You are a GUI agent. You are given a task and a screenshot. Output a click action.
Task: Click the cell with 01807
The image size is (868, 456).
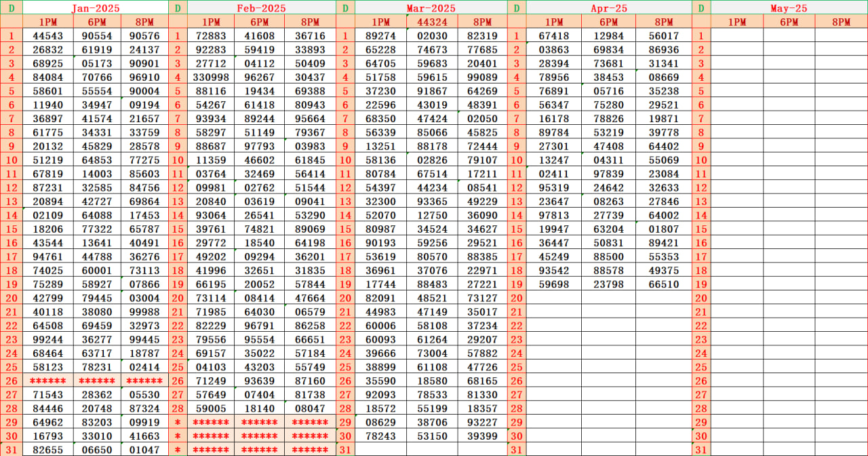point(664,229)
